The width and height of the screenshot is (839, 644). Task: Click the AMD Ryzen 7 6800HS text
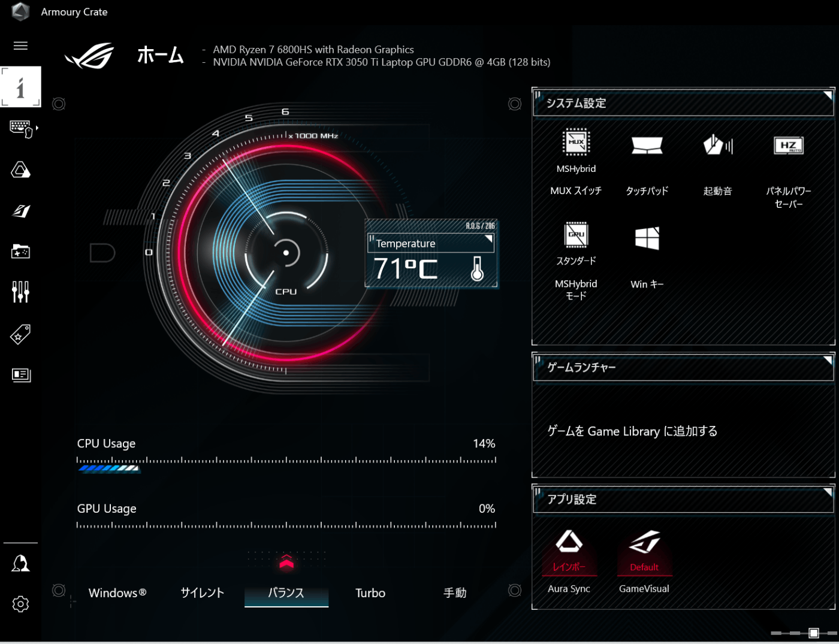[313, 49]
